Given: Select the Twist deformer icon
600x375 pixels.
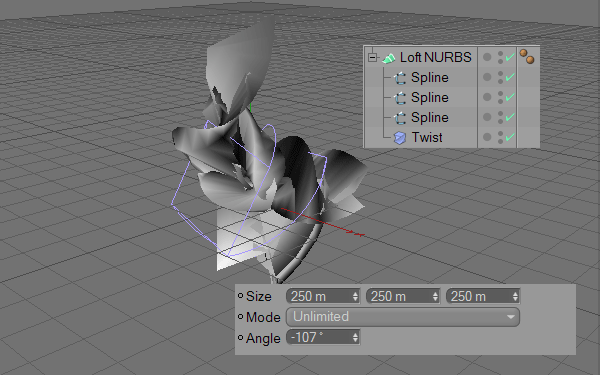Looking at the screenshot, I should point(400,138).
